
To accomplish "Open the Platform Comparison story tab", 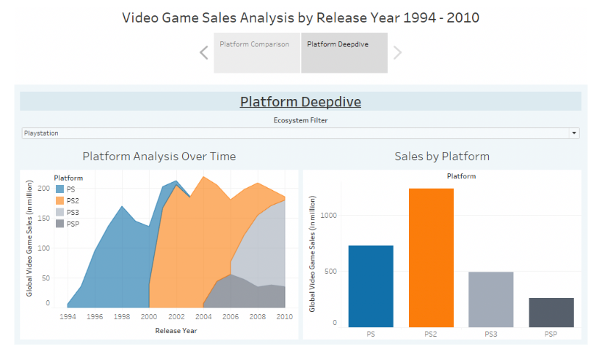I will [257, 53].
